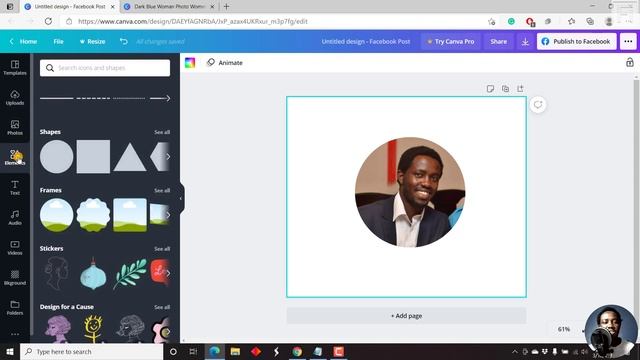Select the yellow stick figure illustration
This screenshot has width=640, height=360.
(x=93, y=329)
